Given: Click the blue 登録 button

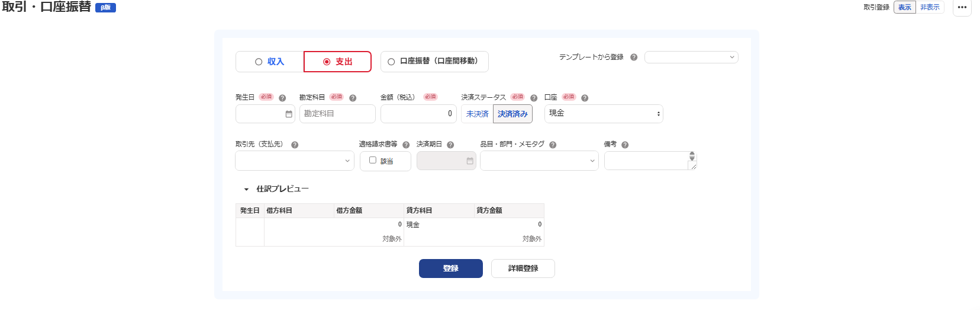Looking at the screenshot, I should (x=450, y=269).
